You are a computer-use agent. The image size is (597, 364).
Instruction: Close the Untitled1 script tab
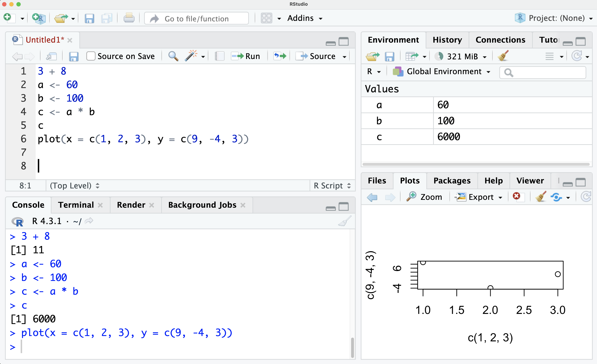tap(70, 40)
